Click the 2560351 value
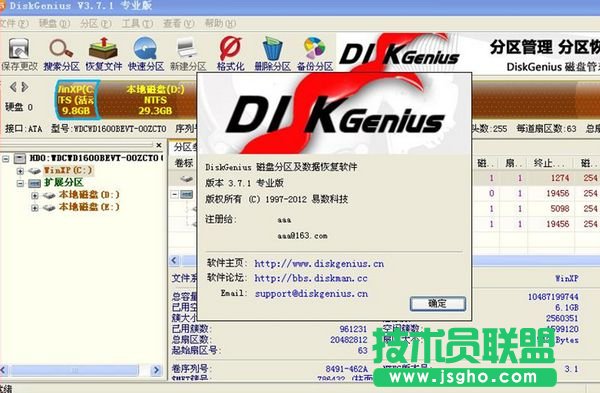The image size is (600, 393). pyautogui.click(x=562, y=318)
